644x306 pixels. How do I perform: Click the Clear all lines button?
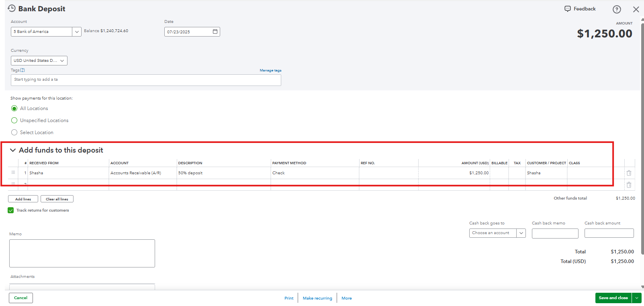(57, 199)
